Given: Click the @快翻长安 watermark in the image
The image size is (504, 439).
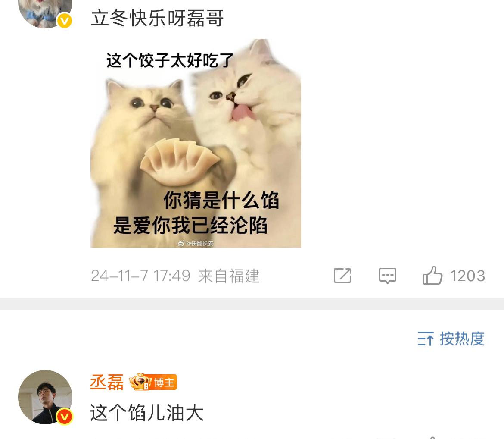Looking at the screenshot, I should [x=196, y=243].
